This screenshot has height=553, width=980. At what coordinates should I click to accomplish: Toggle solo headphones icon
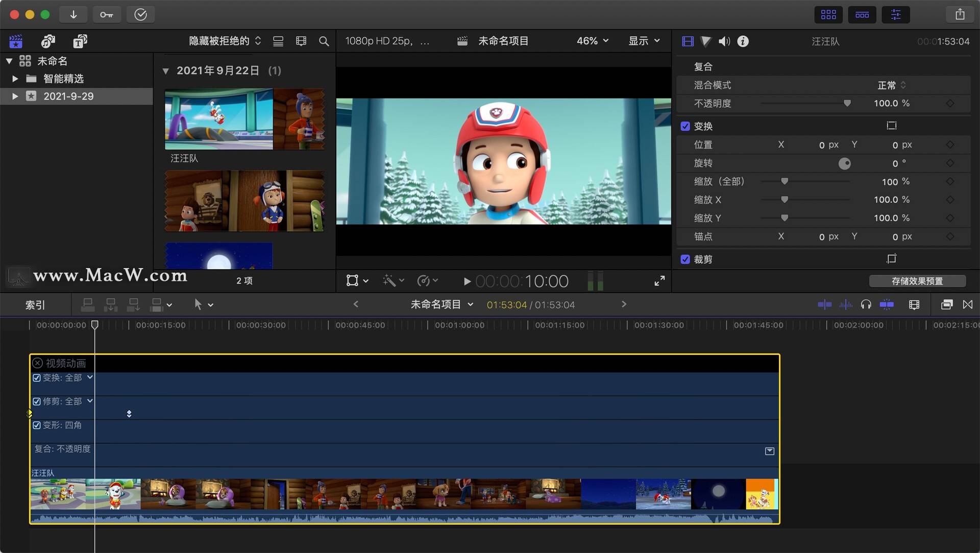pos(866,305)
